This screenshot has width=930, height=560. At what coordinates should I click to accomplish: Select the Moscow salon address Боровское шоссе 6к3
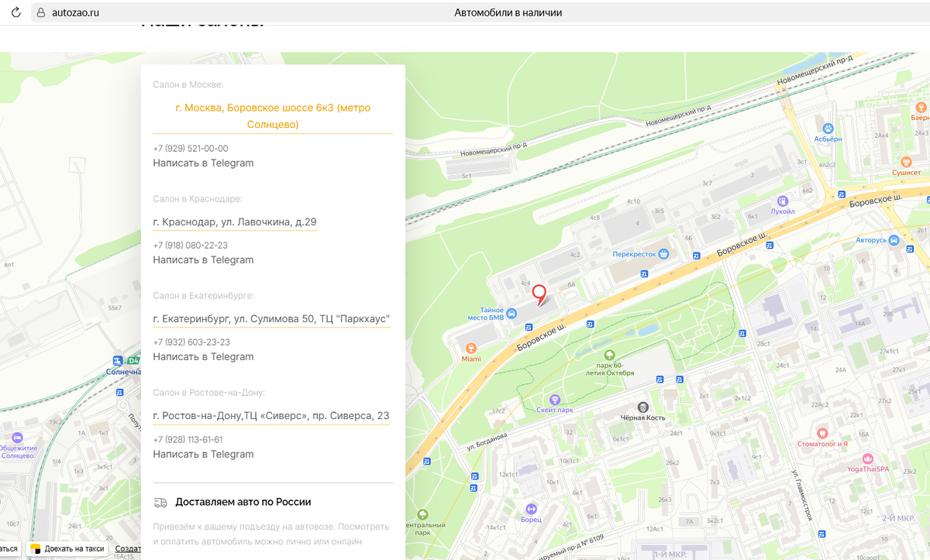[x=273, y=116]
